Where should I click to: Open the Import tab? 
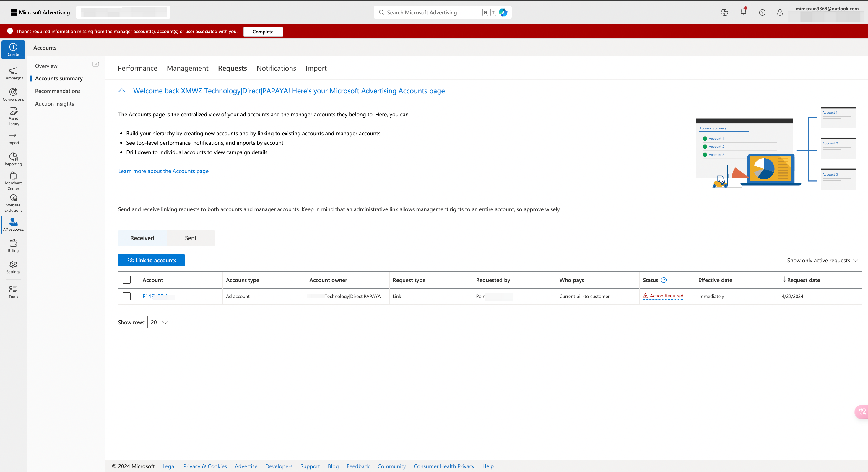coord(316,69)
